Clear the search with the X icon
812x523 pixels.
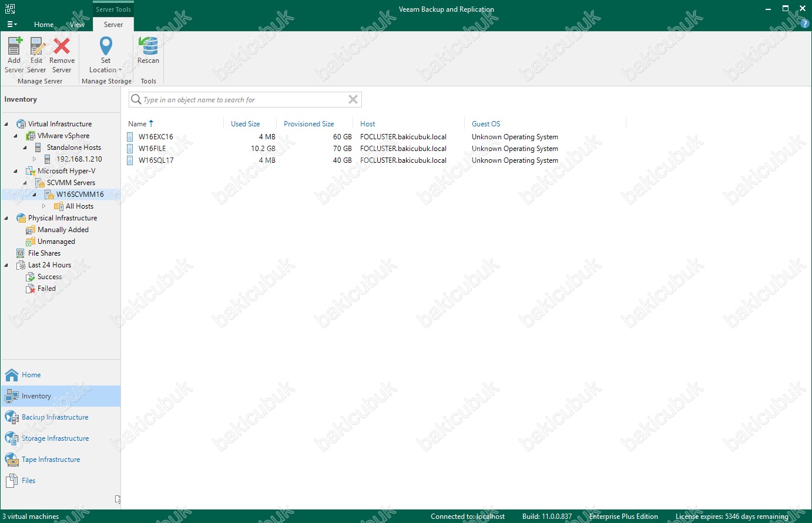pyautogui.click(x=353, y=100)
